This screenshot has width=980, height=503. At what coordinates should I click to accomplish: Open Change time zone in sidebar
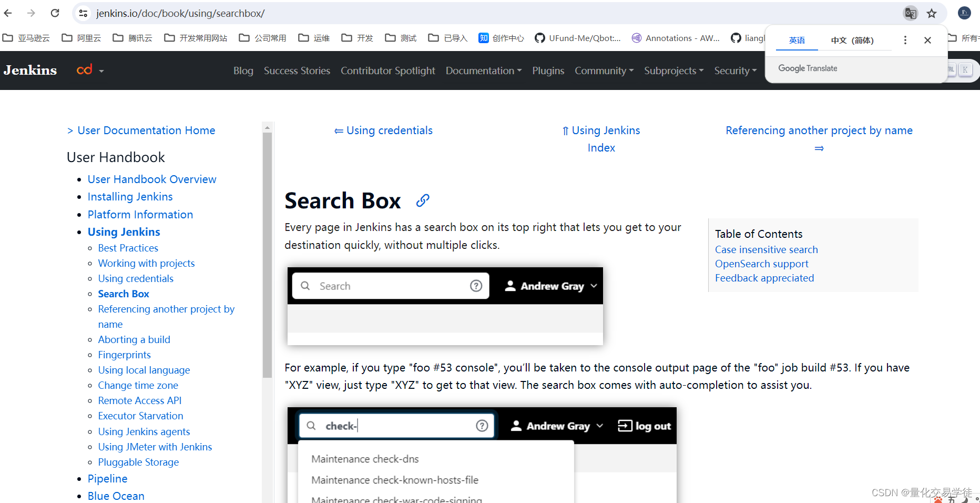tap(138, 385)
